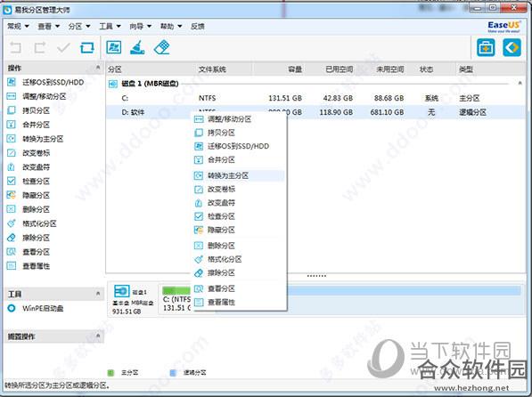The width and height of the screenshot is (532, 397).
Task: Choose 查看属性 in context menu
Action: pyautogui.click(x=239, y=302)
